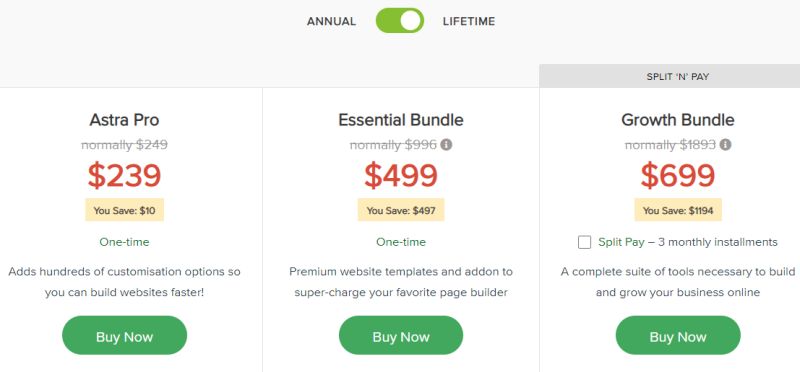The width and height of the screenshot is (800, 372).
Task: Click the Astra Pro plan title
Action: click(124, 120)
